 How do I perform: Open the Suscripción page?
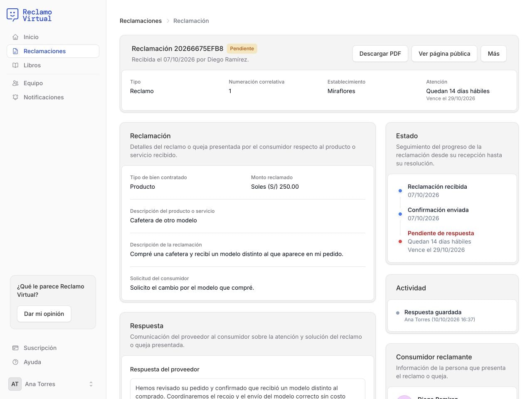(53, 348)
